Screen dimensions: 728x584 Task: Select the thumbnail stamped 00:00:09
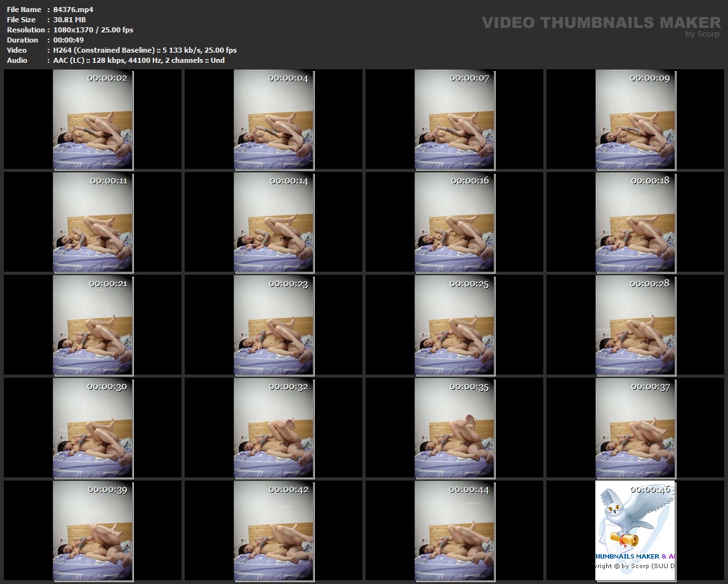pyautogui.click(x=635, y=120)
